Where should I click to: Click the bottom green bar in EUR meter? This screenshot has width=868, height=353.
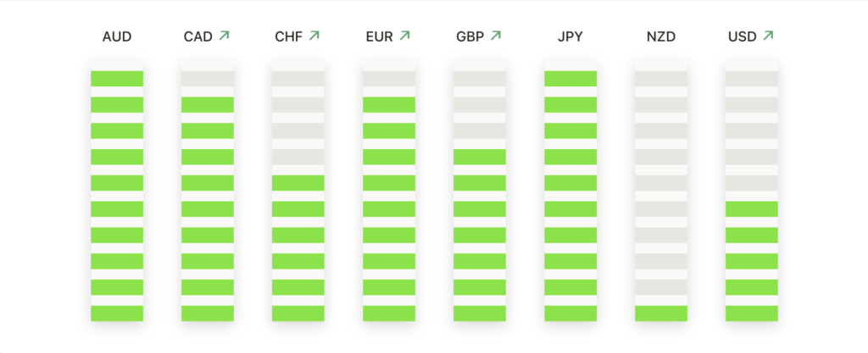[388, 313]
